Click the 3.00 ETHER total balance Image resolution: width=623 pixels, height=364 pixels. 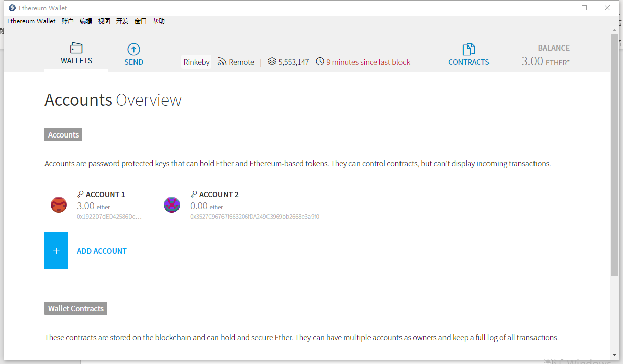point(546,61)
